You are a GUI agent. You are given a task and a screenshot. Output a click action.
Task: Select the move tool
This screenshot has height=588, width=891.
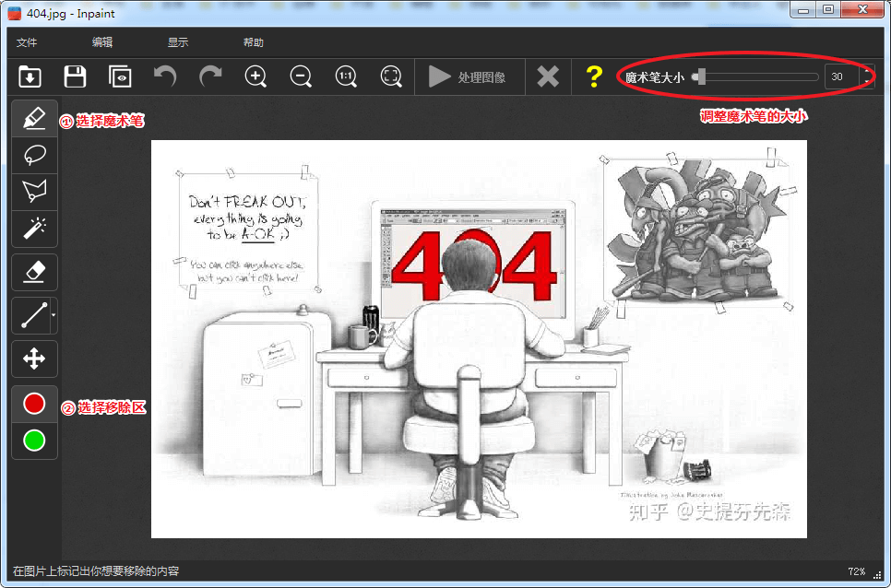coord(35,359)
